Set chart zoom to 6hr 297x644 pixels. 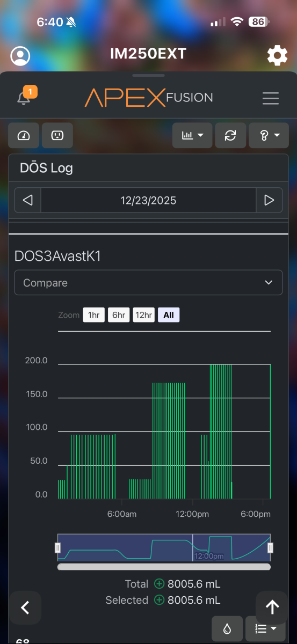119,315
